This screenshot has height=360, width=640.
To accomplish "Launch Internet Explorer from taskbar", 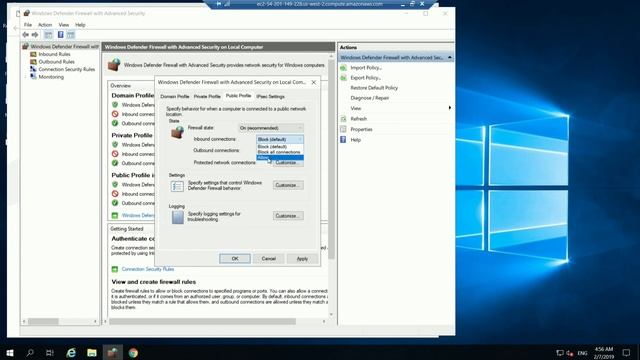I will [x=71, y=353].
